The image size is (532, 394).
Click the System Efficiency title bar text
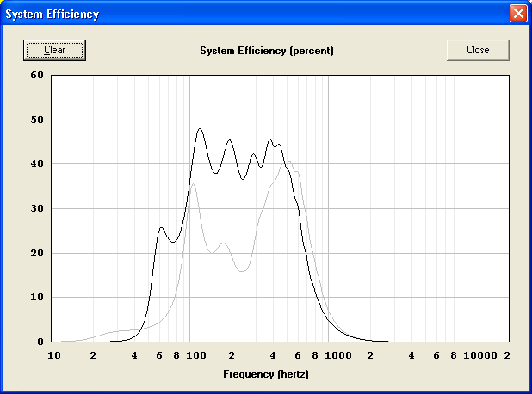tap(53, 15)
